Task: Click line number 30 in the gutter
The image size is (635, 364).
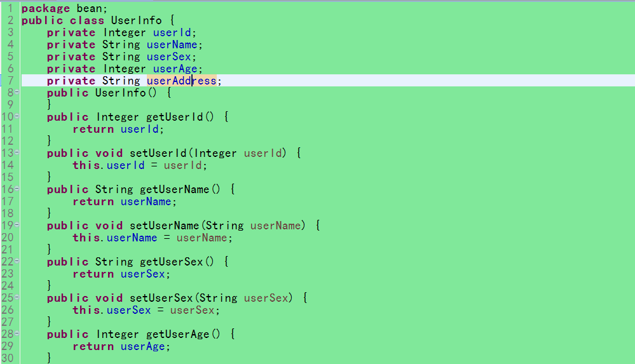Action: coord(8,358)
